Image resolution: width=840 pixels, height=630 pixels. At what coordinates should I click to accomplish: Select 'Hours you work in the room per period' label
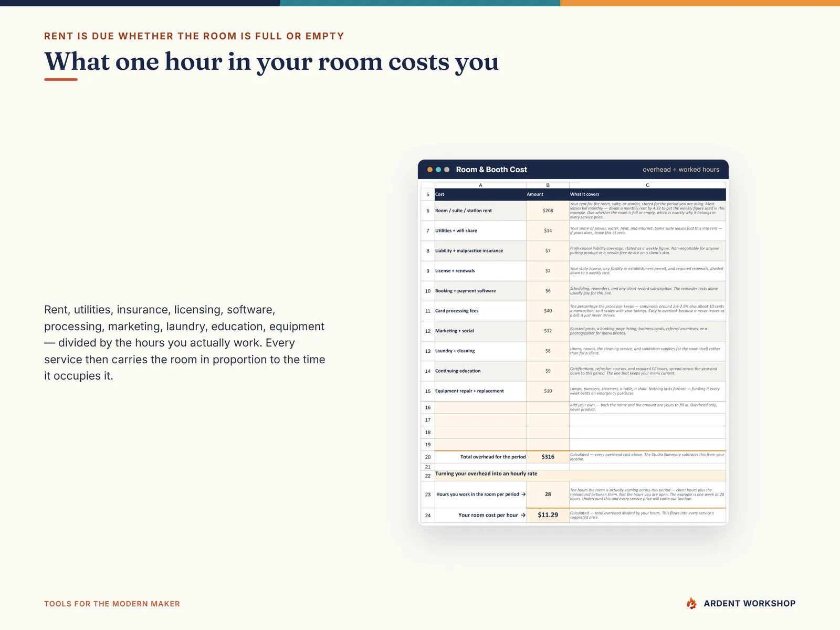481,495
